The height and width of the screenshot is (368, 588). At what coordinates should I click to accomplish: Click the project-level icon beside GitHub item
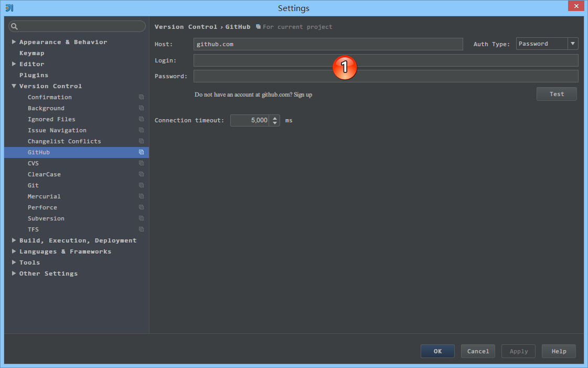[x=141, y=152]
